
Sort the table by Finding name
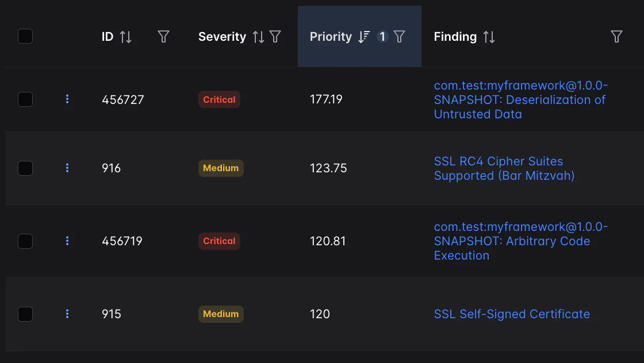click(489, 37)
